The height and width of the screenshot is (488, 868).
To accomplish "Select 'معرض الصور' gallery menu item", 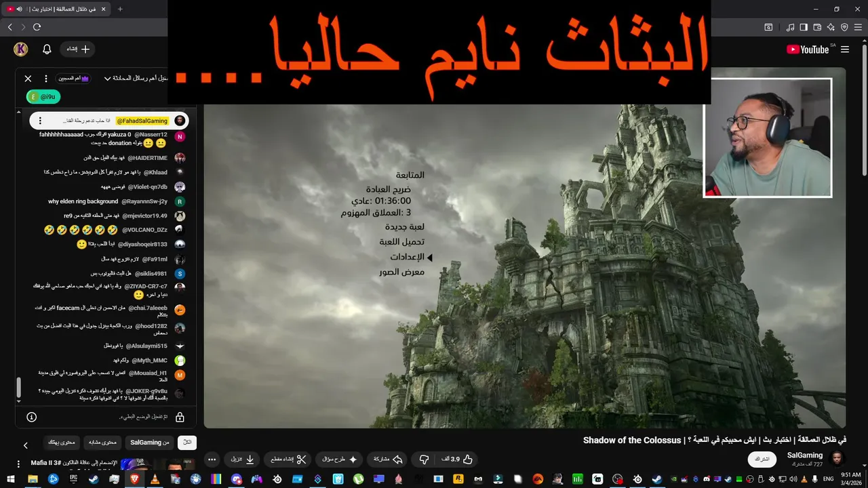I will (x=401, y=272).
